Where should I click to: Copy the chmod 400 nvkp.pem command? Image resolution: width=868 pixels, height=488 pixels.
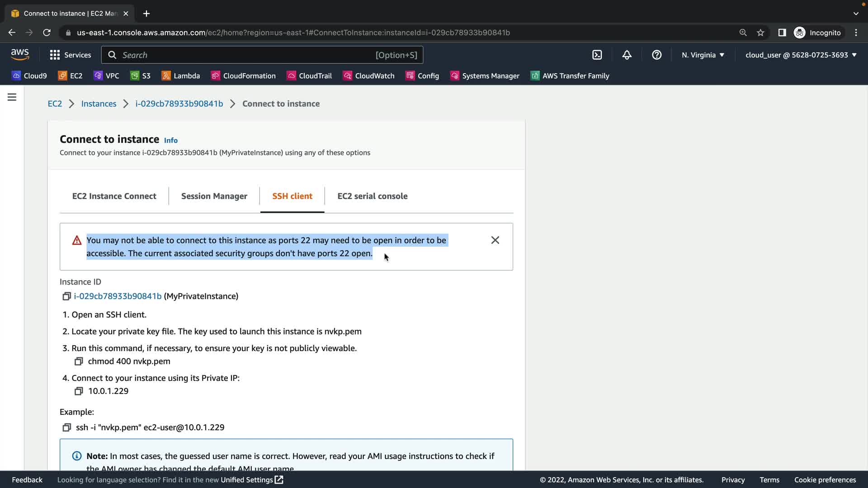[79, 361]
